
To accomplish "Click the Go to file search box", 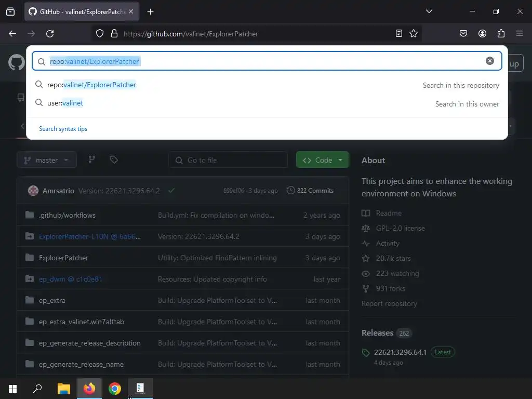I will (228, 160).
